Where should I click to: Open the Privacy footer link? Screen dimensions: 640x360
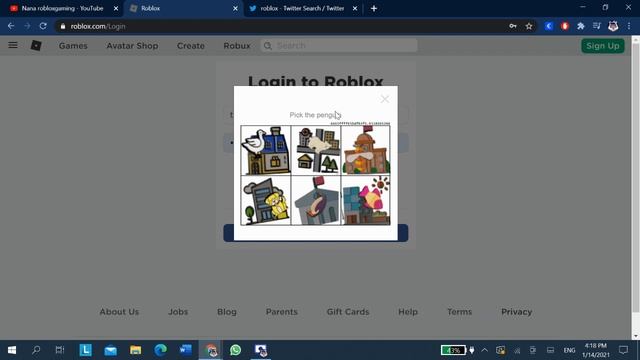[516, 312]
